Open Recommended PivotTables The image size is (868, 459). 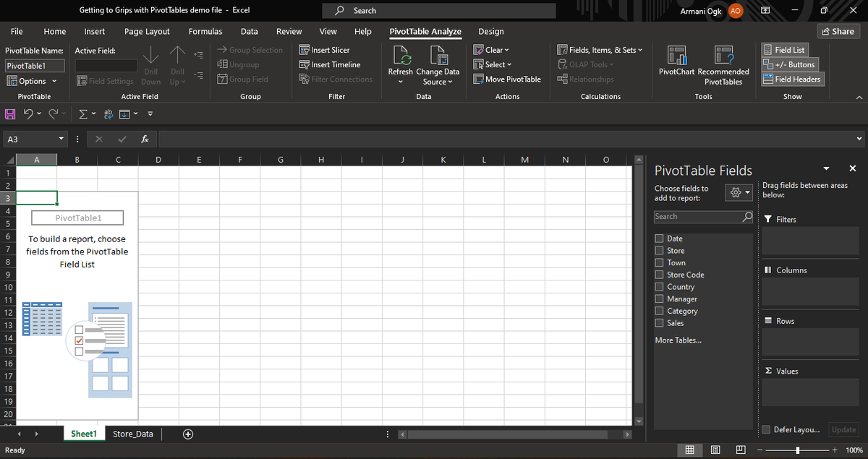[x=723, y=65]
